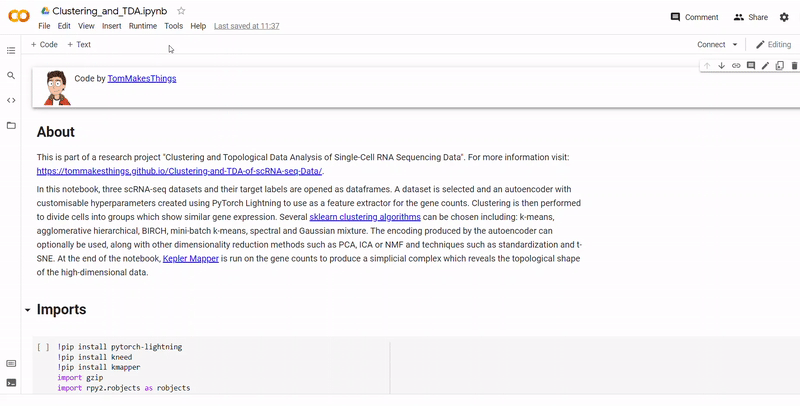This screenshot has width=800, height=406.
Task: Edit cell pencil icon in cell toolbar
Action: click(765, 65)
